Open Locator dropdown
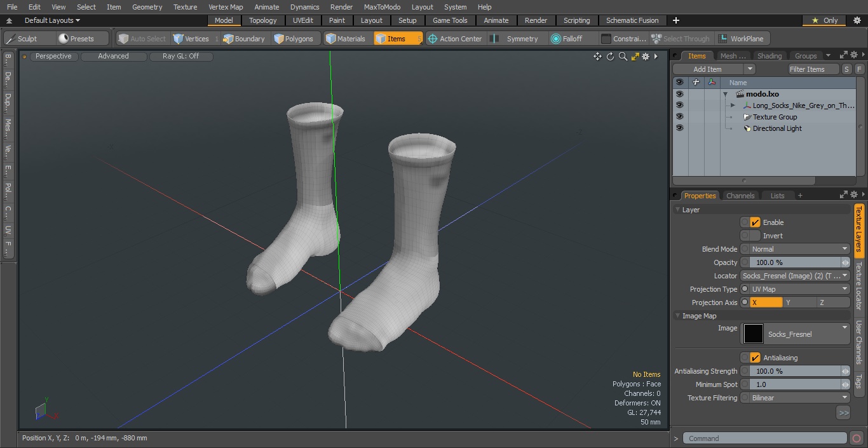868x448 pixels. (x=795, y=276)
